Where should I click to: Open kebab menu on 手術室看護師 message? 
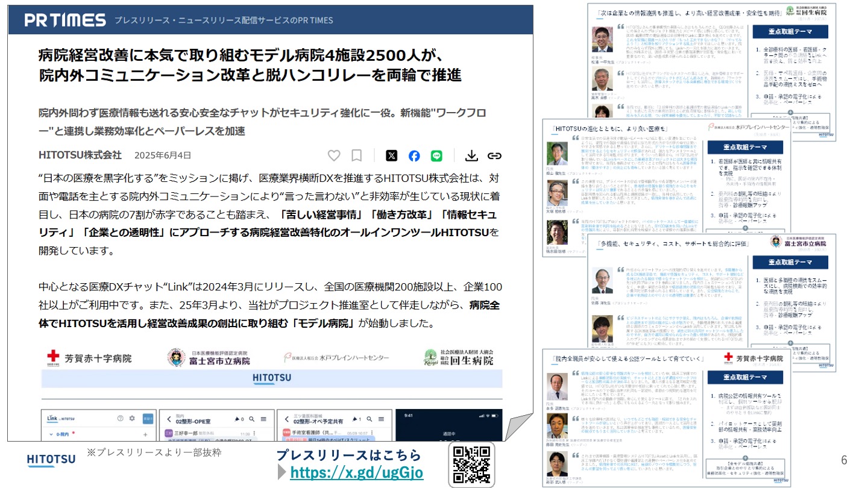point(373,433)
